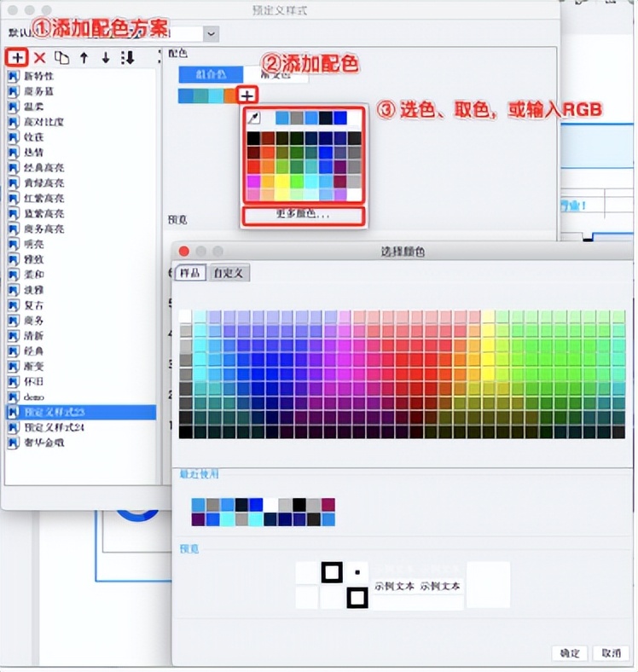Image resolution: width=638 pixels, height=672 pixels.
Task: Choose the crimson swatch ending the first recent row
Action: (x=328, y=505)
